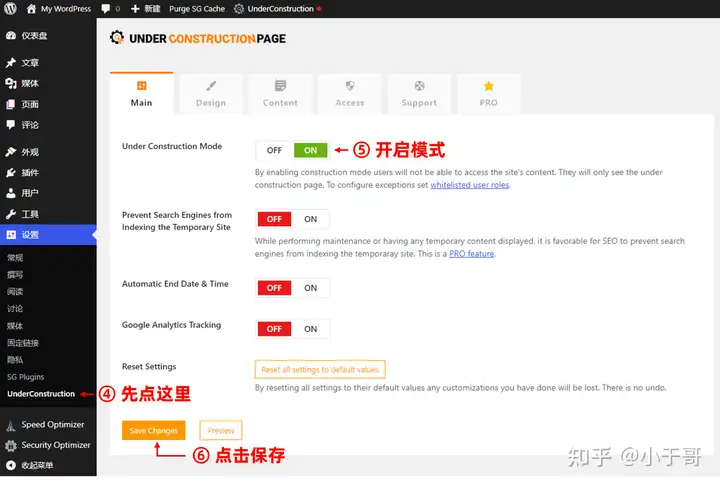Click the UnderConstruction gear icon in admin bar
Image resolution: width=720 pixels, height=486 pixels.
tap(238, 8)
